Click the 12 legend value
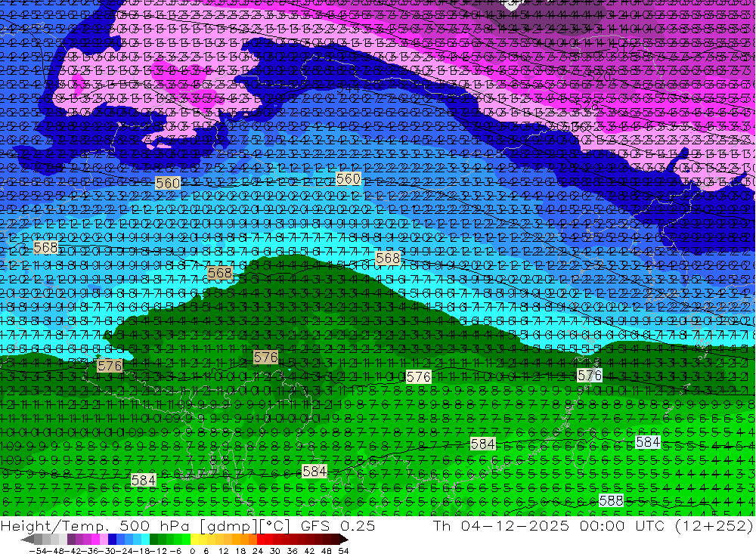Image resolution: width=756 pixels, height=554 pixels. (224, 551)
